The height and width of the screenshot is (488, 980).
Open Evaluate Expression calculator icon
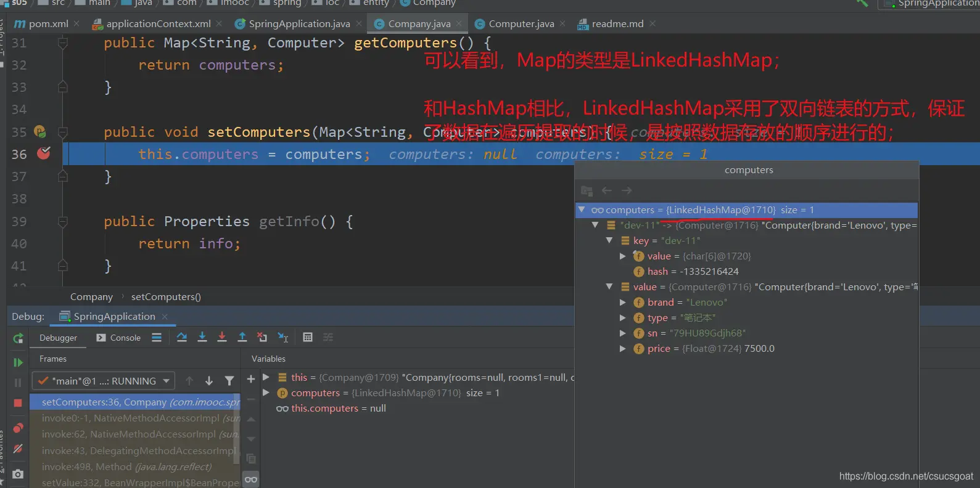coord(308,337)
